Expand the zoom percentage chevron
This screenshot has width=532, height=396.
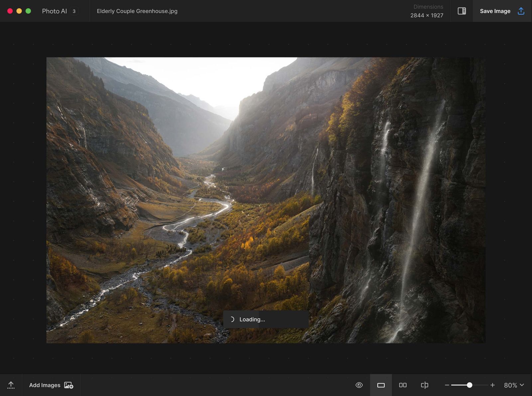tap(522, 385)
